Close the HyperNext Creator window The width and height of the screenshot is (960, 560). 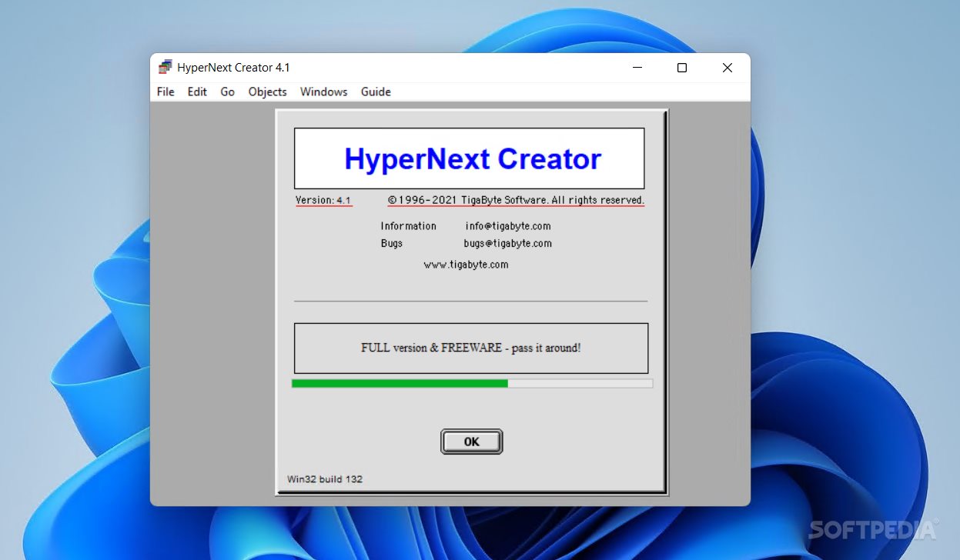tap(727, 68)
